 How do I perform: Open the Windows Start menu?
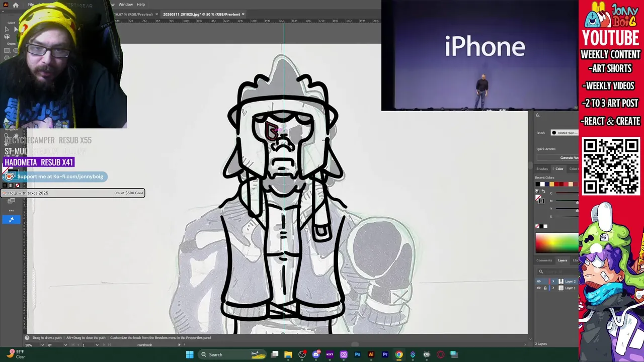(x=190, y=354)
